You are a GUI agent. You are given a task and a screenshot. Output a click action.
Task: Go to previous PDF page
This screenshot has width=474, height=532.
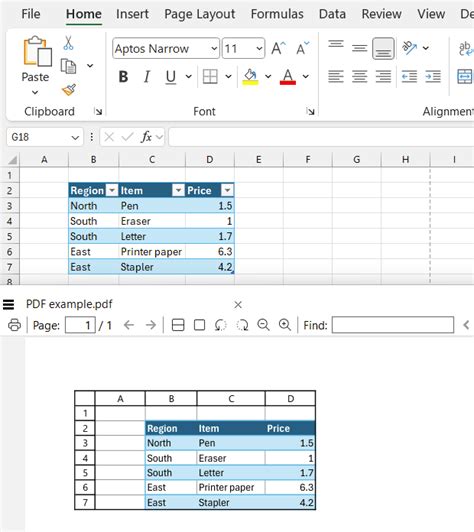tap(129, 325)
